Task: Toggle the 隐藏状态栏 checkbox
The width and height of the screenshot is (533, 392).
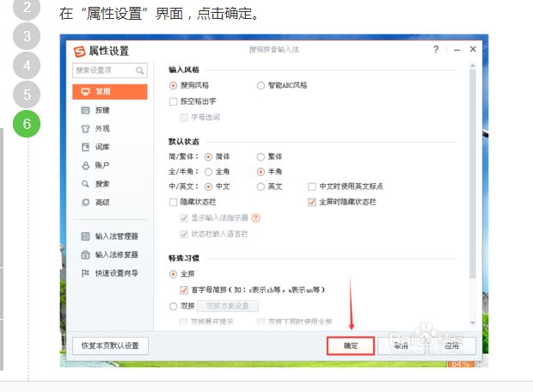Action: pos(173,202)
